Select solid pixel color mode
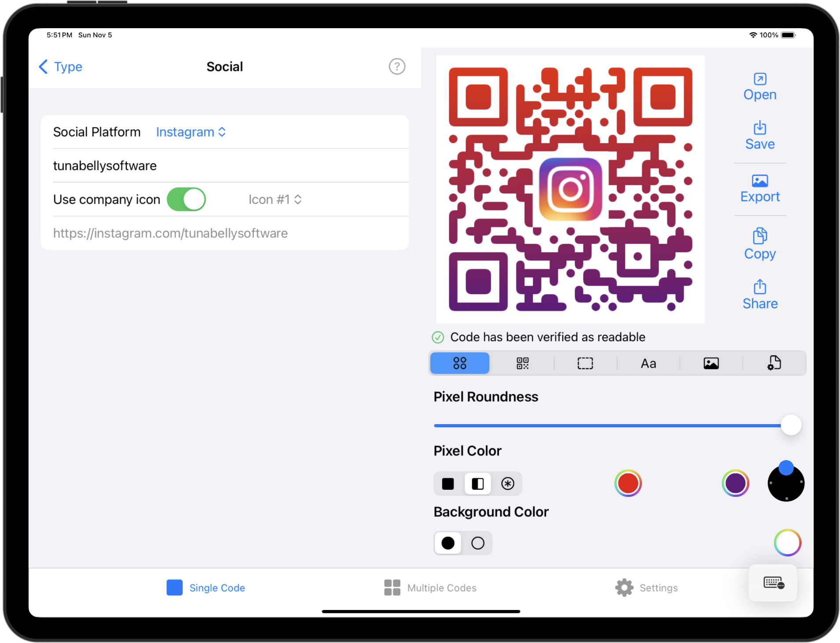This screenshot has height=643, width=840. click(x=448, y=484)
